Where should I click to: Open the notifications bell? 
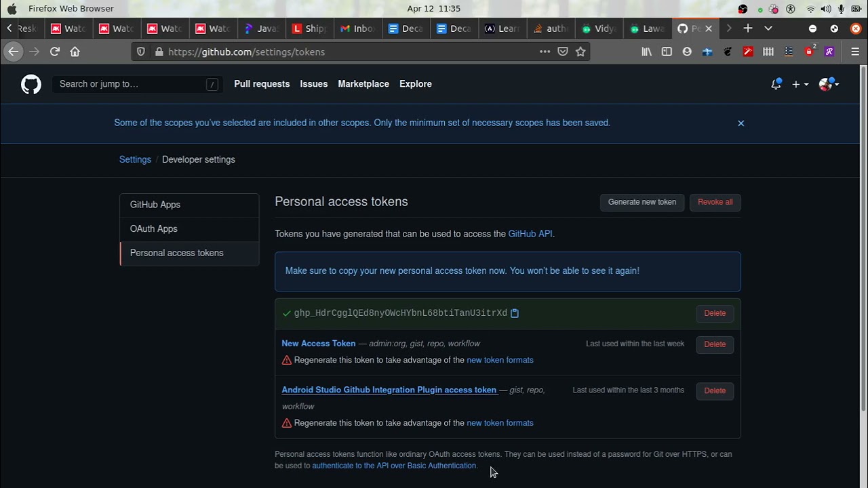click(x=776, y=84)
